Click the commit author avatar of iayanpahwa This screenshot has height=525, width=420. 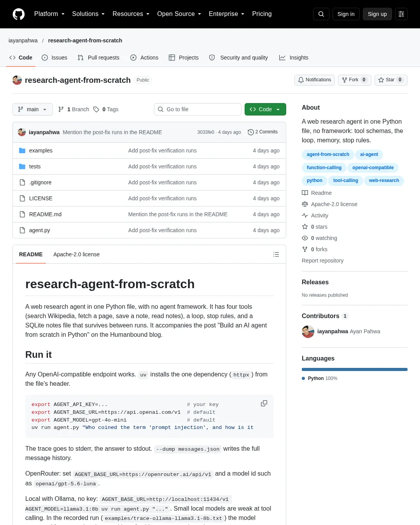(x=22, y=132)
